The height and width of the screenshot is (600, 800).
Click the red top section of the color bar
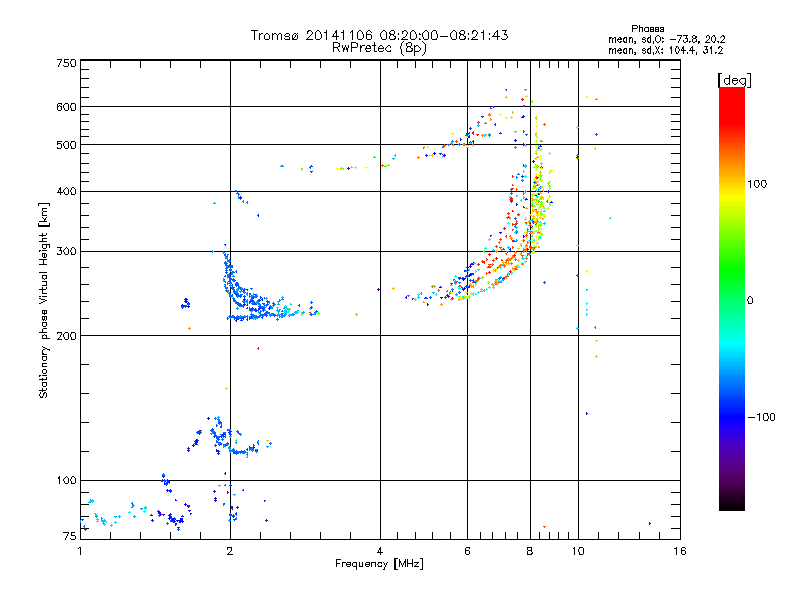732,105
